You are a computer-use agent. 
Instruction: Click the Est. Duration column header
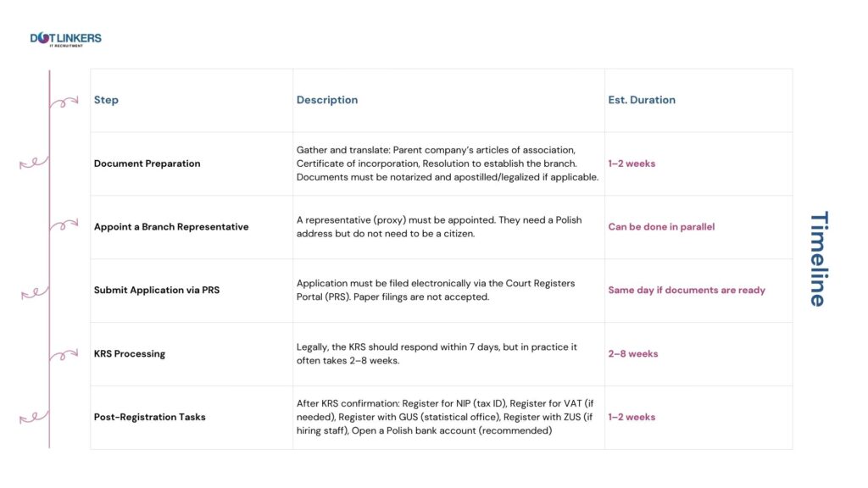coord(642,100)
